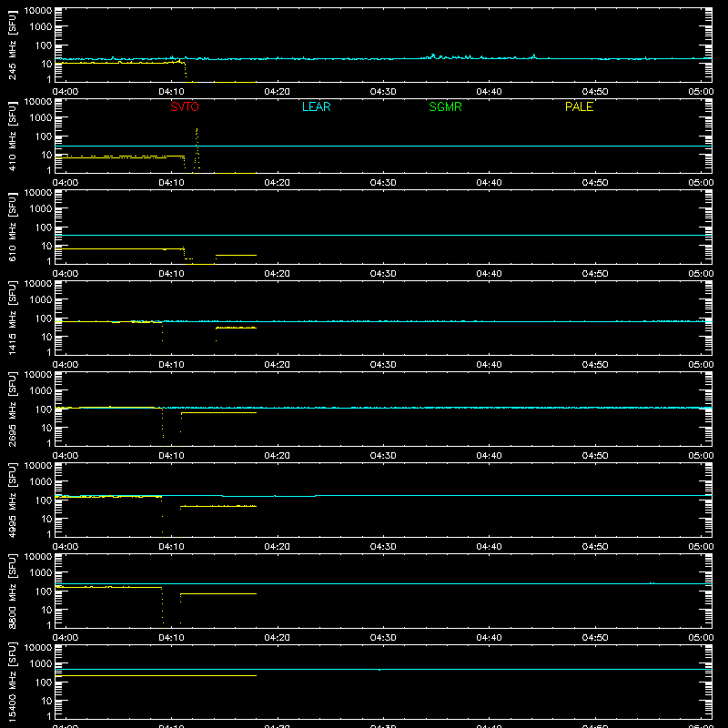Click the red SVTO station label
Image resolution: width=728 pixels, height=728 pixels.
pyautogui.click(x=185, y=106)
